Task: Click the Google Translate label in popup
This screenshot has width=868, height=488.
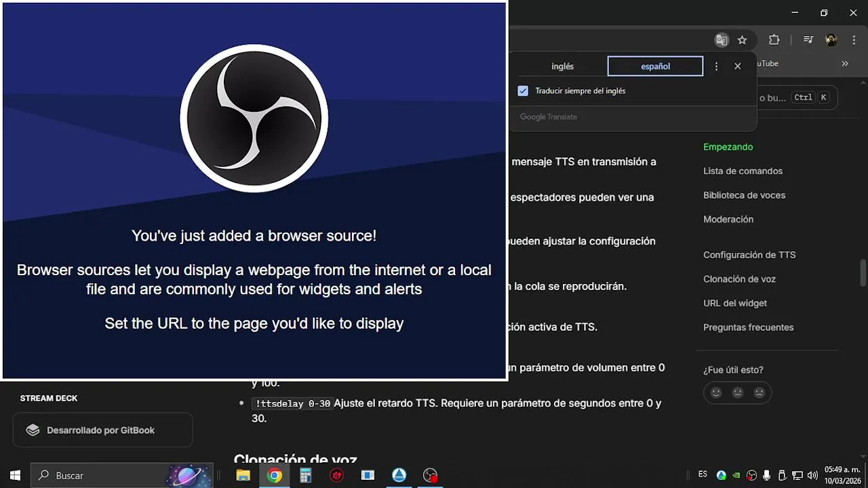Action: click(549, 117)
